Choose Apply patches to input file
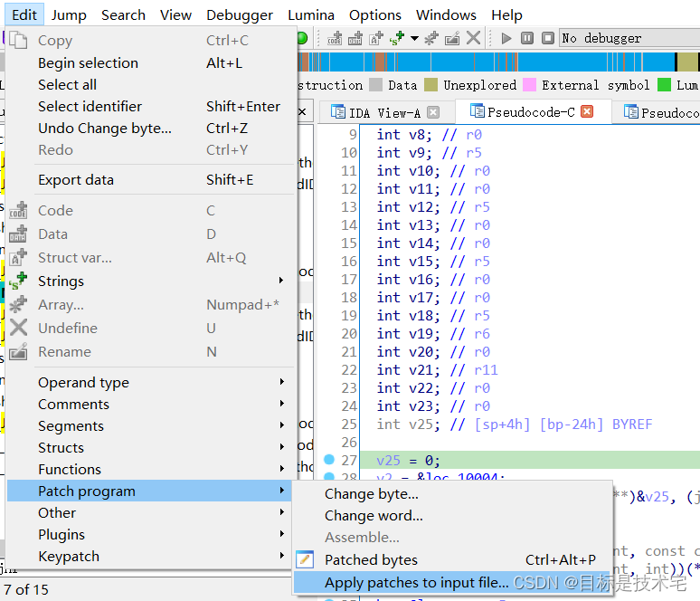Image resolution: width=700 pixels, height=601 pixels. (416, 582)
